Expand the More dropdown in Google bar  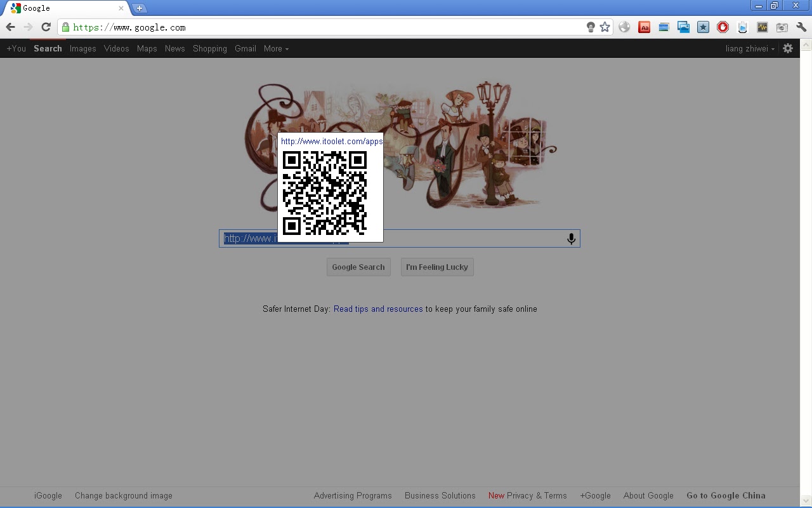[x=276, y=48]
